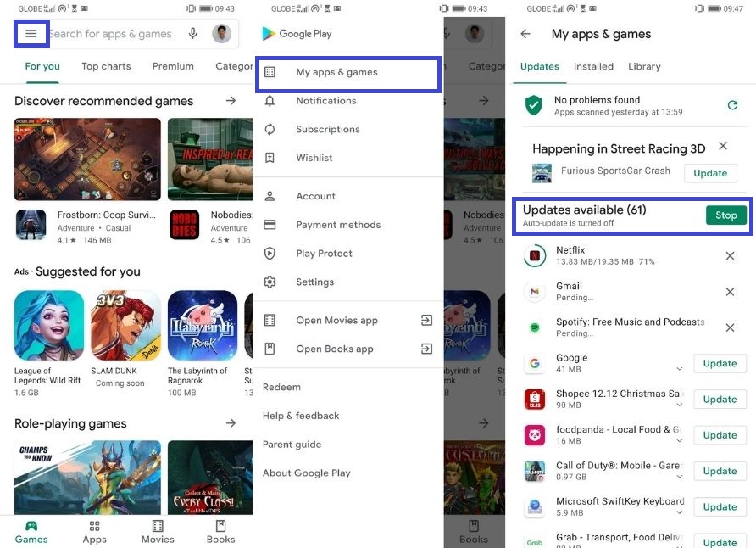The image size is (756, 548).
Task: Refresh the Play Protect scan
Action: 732,105
